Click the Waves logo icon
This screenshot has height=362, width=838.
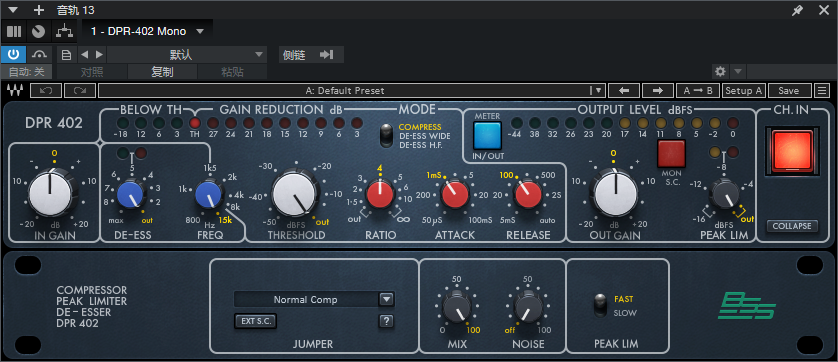point(14,90)
